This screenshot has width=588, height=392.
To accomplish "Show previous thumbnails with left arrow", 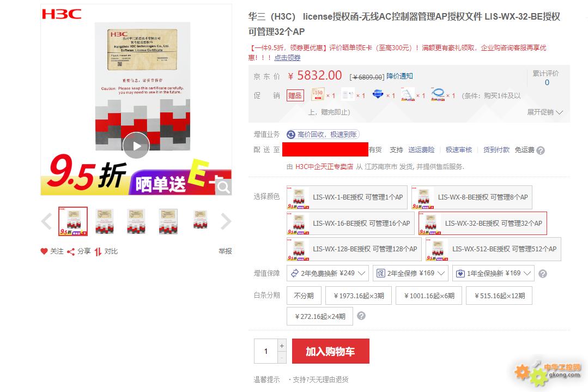I will 46,221.
